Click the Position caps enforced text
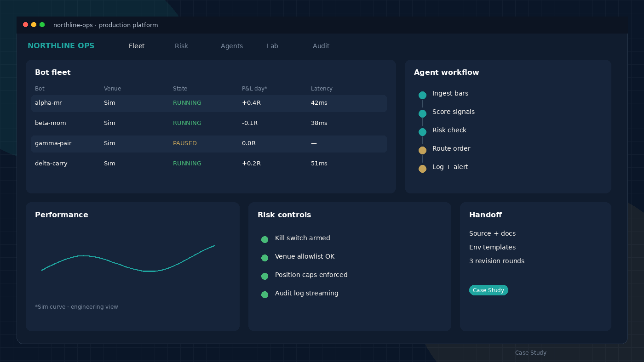The image size is (644, 362). [311, 275]
